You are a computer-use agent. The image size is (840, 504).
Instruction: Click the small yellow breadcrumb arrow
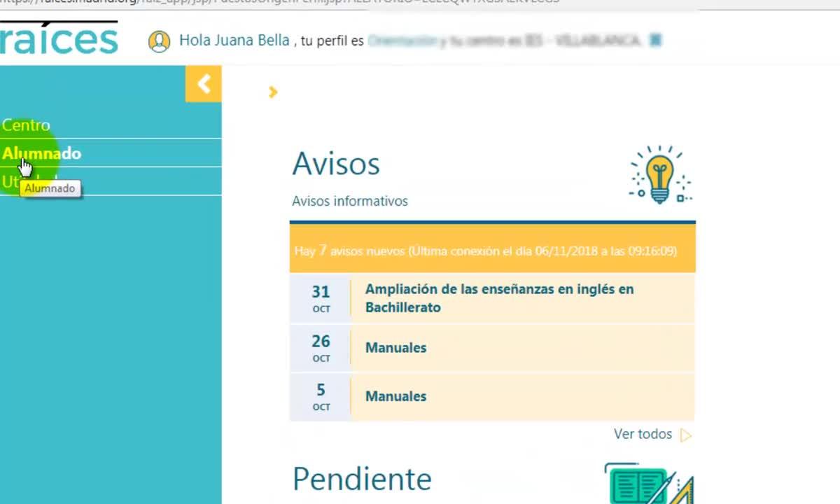coord(273,92)
